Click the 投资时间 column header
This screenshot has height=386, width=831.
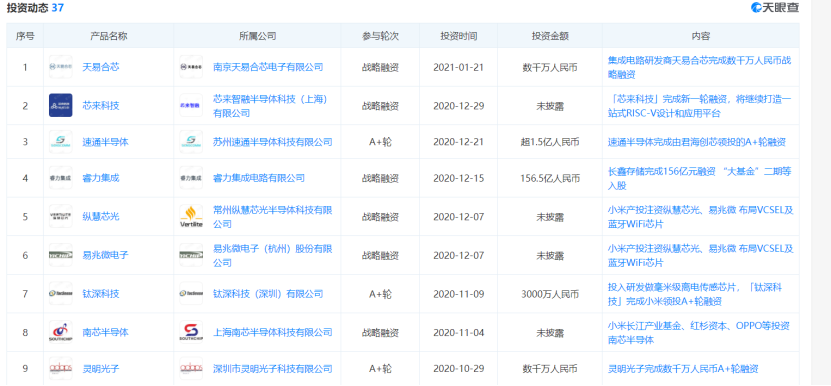click(x=458, y=36)
